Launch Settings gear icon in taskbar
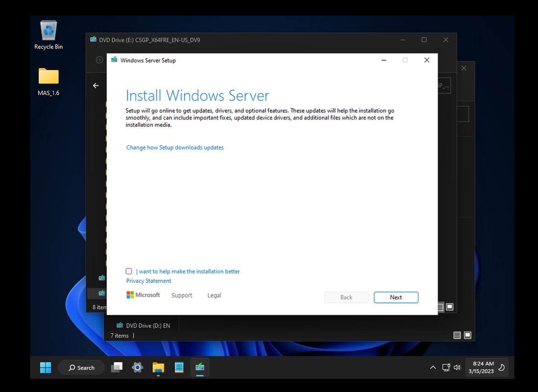Image resolution: width=538 pixels, height=392 pixels. pyautogui.click(x=138, y=367)
